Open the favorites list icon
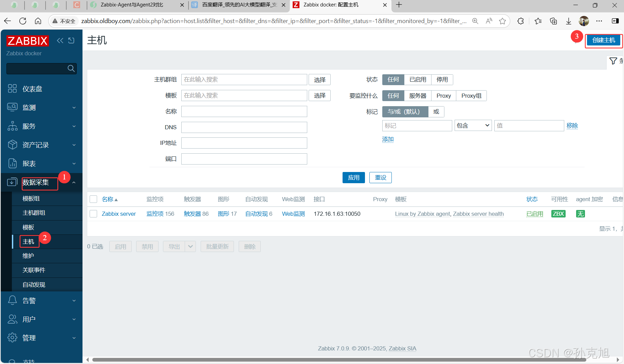This screenshot has height=364, width=624. coord(538,21)
